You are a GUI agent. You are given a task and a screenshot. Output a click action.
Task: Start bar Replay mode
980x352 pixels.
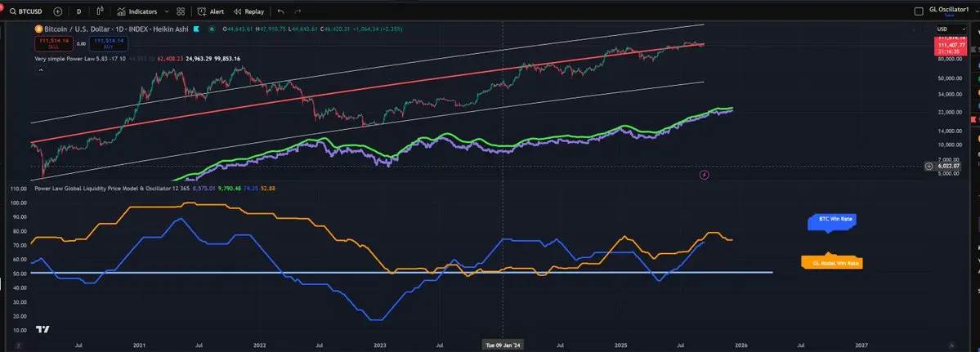(248, 11)
